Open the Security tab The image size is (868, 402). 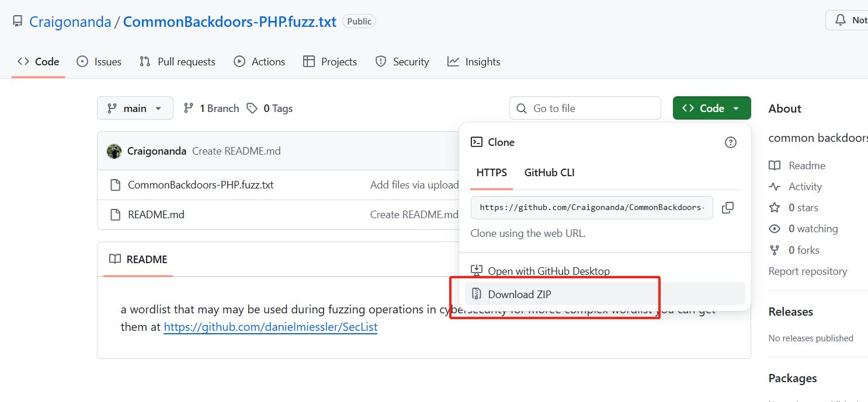[402, 62]
